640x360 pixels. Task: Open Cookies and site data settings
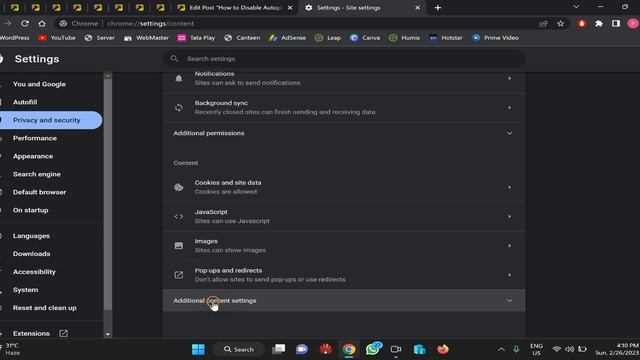(x=344, y=187)
